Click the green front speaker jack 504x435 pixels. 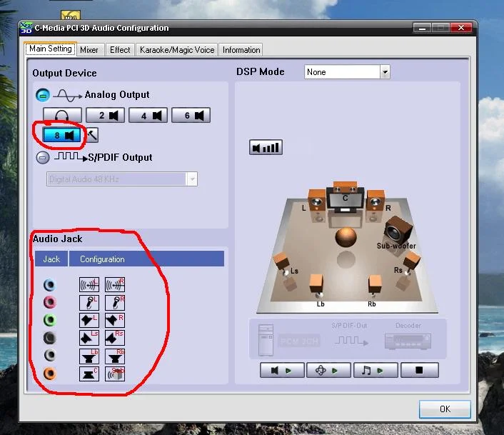click(50, 320)
